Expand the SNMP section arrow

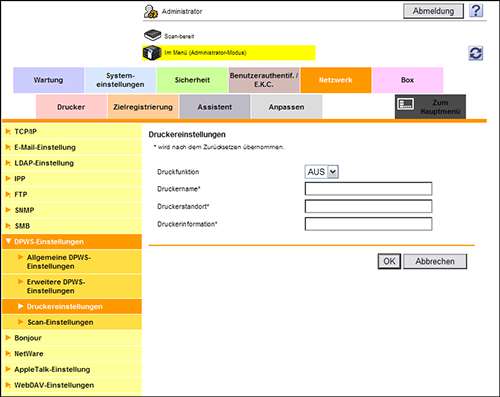(x=8, y=210)
